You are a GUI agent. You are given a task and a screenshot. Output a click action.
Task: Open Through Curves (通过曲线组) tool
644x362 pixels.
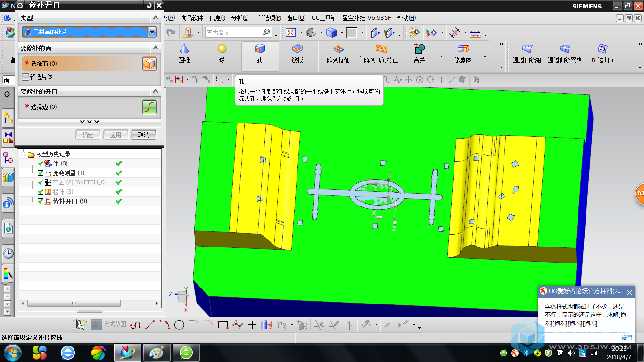[x=527, y=54]
